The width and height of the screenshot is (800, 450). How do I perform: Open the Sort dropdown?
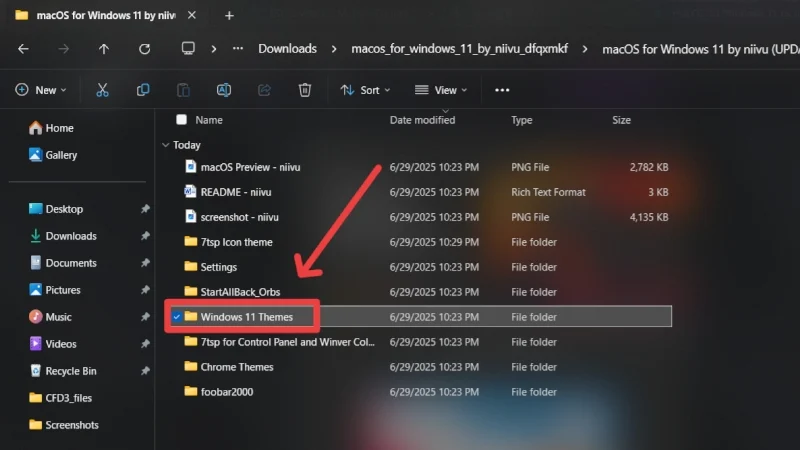coord(365,90)
